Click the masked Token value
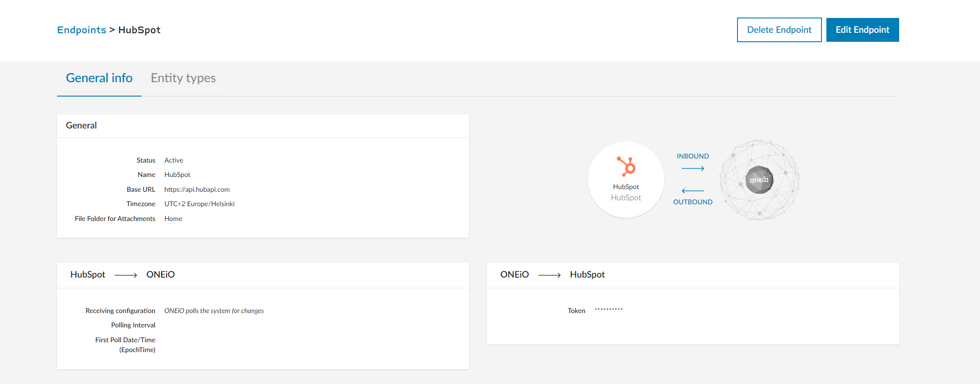This screenshot has height=384, width=980. tap(609, 309)
